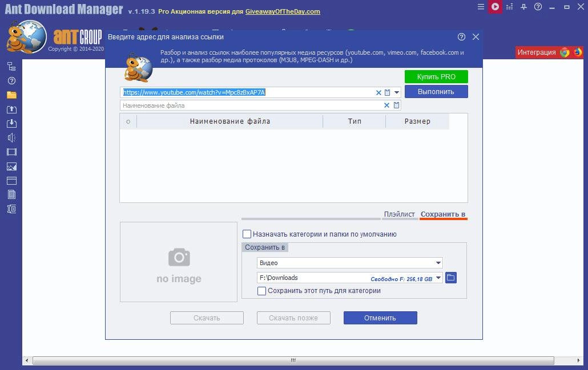Screen dimensions: 588x370
Task: Clear the URL field with X icon
Action: 378,92
